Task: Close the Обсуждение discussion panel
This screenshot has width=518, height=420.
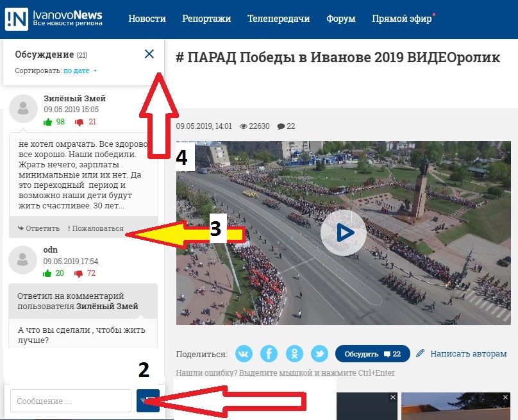Action: 149,54
